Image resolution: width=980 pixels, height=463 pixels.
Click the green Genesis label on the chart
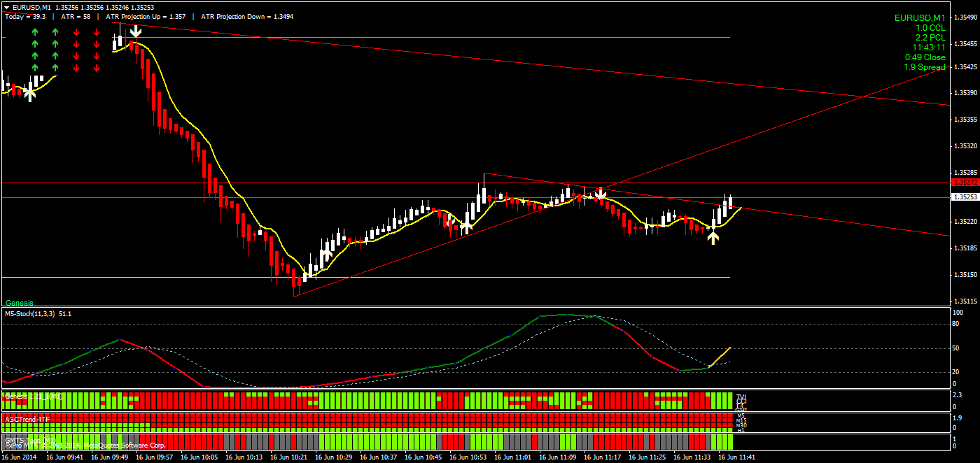click(20, 303)
